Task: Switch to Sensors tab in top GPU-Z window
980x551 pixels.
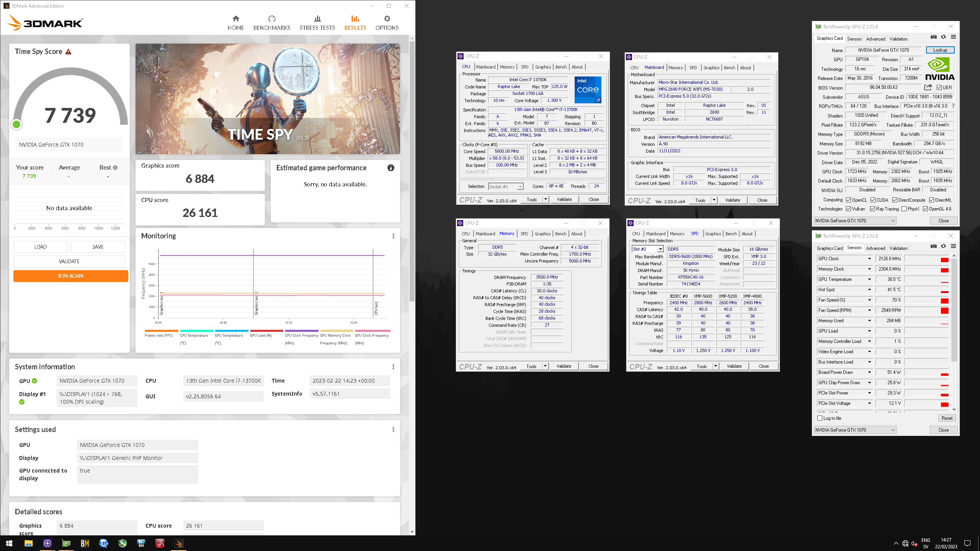Action: pyautogui.click(x=854, y=39)
